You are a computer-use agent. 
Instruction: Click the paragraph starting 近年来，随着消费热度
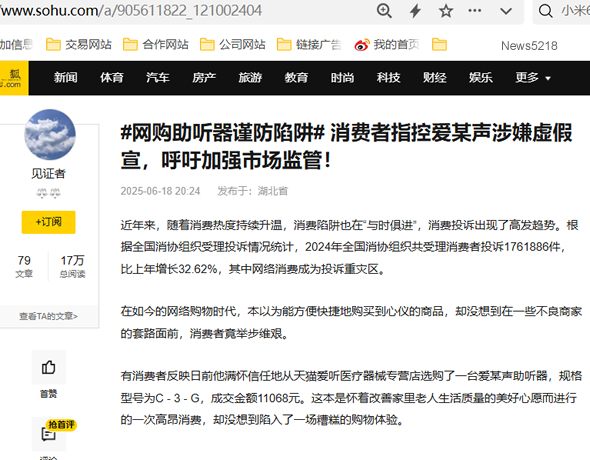tap(350, 247)
